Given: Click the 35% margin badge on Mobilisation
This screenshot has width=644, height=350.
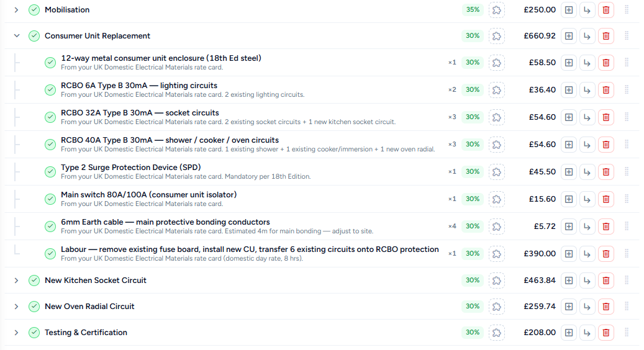Looking at the screenshot, I should 473,10.
